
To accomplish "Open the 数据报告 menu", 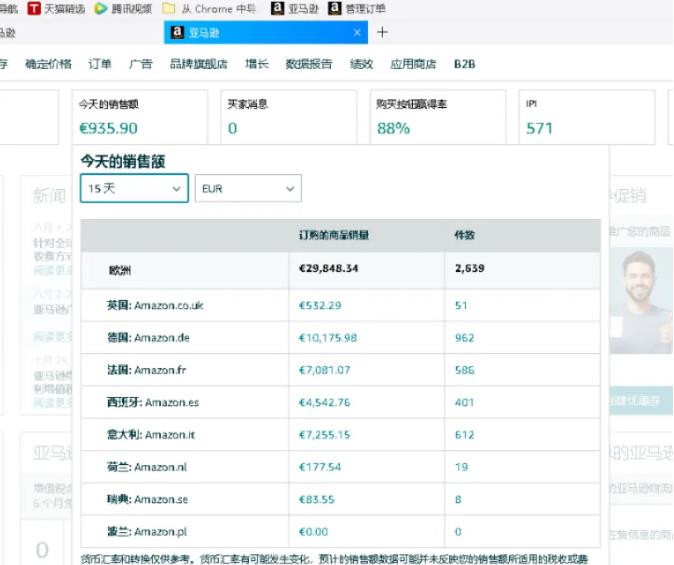I will pyautogui.click(x=309, y=64).
